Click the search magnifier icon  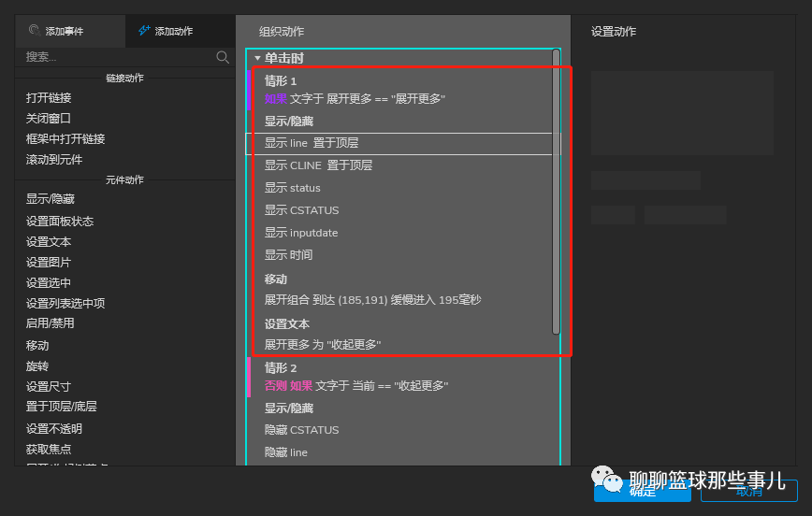[x=223, y=57]
